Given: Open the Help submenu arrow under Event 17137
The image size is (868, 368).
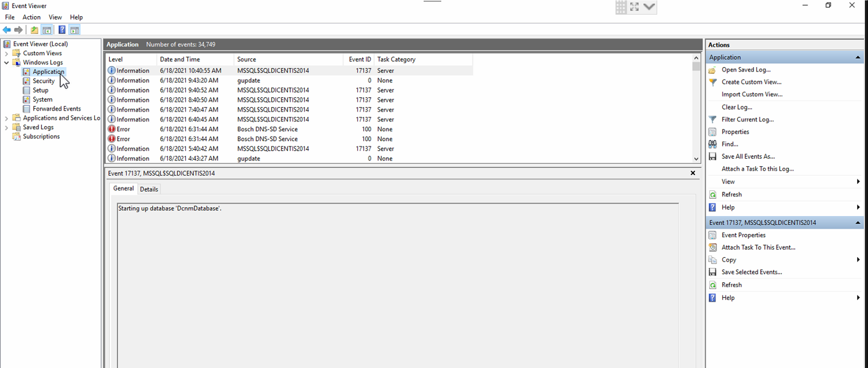Looking at the screenshot, I should point(858,298).
